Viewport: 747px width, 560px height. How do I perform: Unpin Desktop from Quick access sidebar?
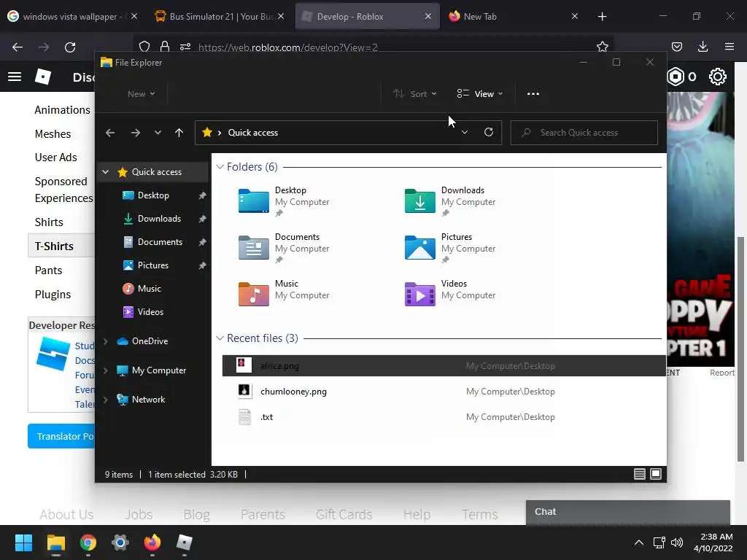[202, 195]
